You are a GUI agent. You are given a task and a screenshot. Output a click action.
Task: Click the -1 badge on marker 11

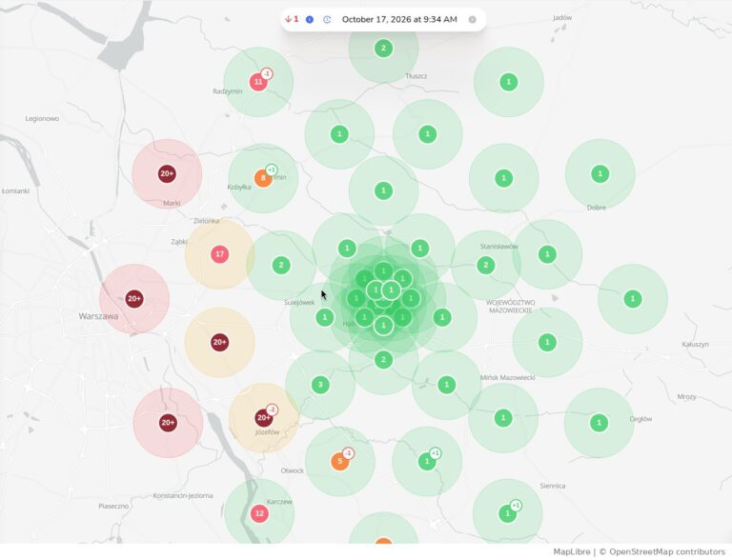[x=267, y=73]
